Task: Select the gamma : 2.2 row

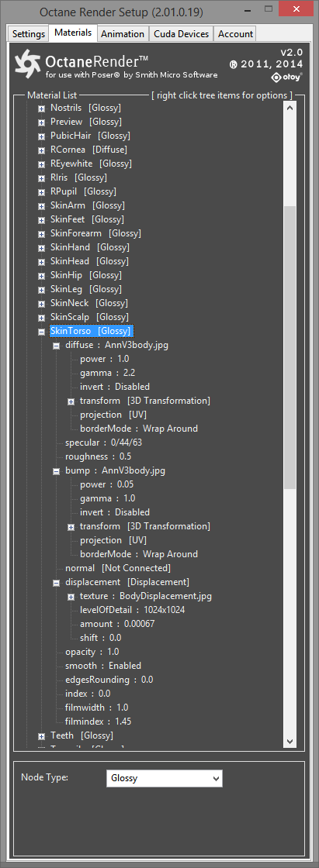Action: tap(108, 373)
